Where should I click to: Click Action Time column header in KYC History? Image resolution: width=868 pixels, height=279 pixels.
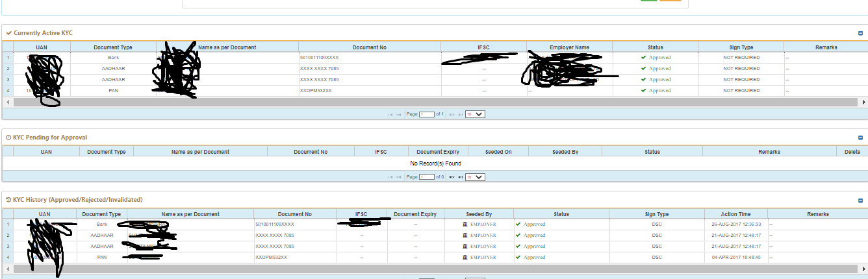coord(735,214)
